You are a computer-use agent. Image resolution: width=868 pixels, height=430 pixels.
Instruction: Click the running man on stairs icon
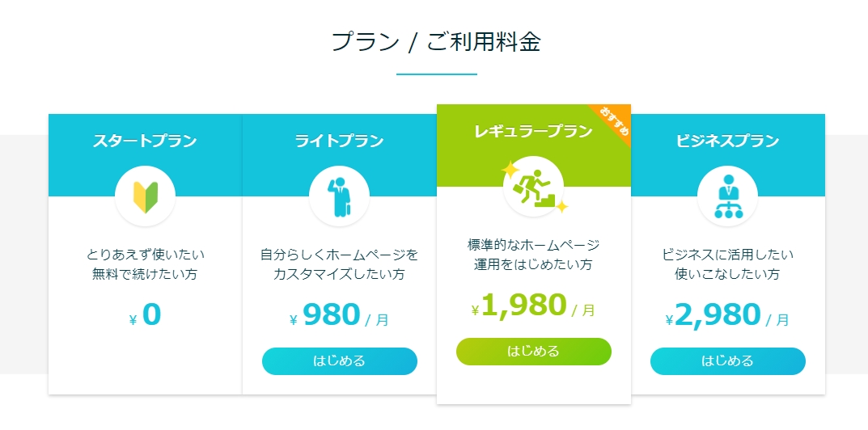(533, 187)
